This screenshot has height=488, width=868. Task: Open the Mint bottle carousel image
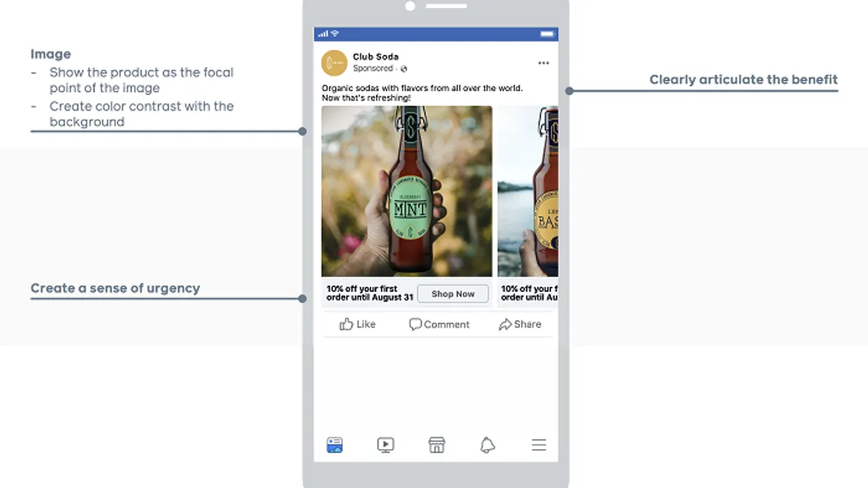407,191
